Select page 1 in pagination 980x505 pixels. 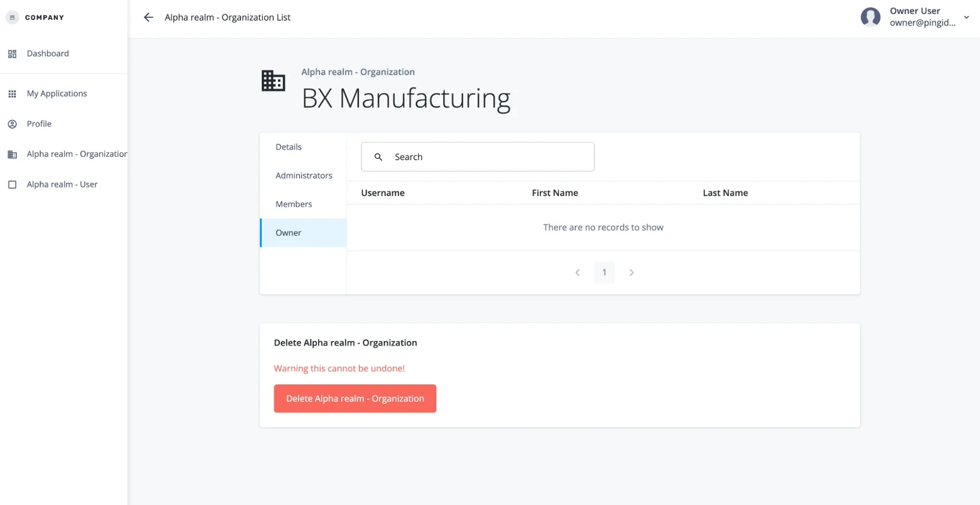click(604, 272)
